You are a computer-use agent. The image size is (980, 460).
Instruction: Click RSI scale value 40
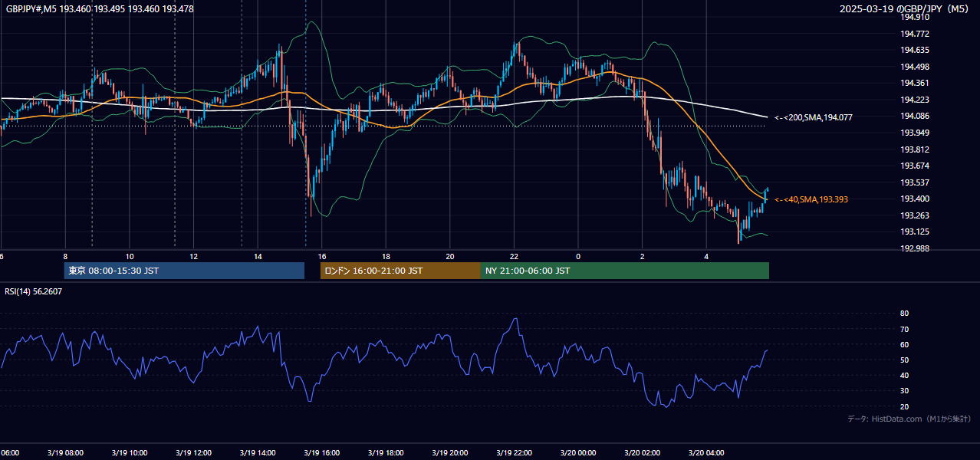tap(904, 376)
